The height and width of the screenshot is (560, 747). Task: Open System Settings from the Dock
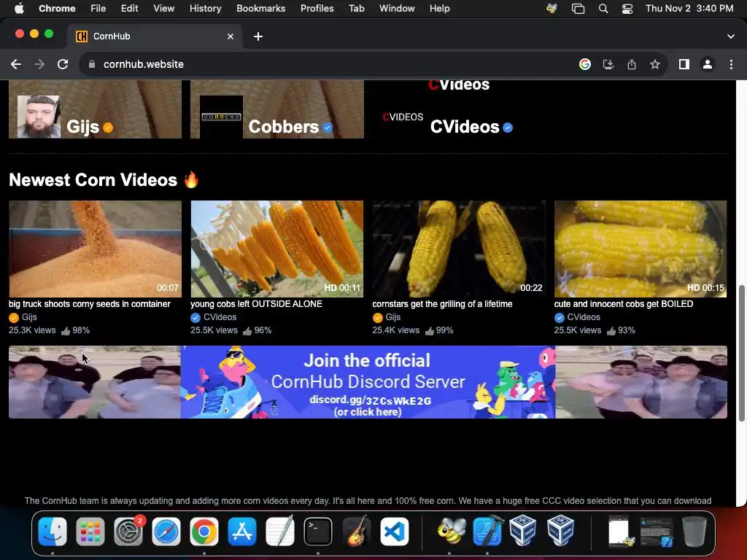click(x=128, y=532)
